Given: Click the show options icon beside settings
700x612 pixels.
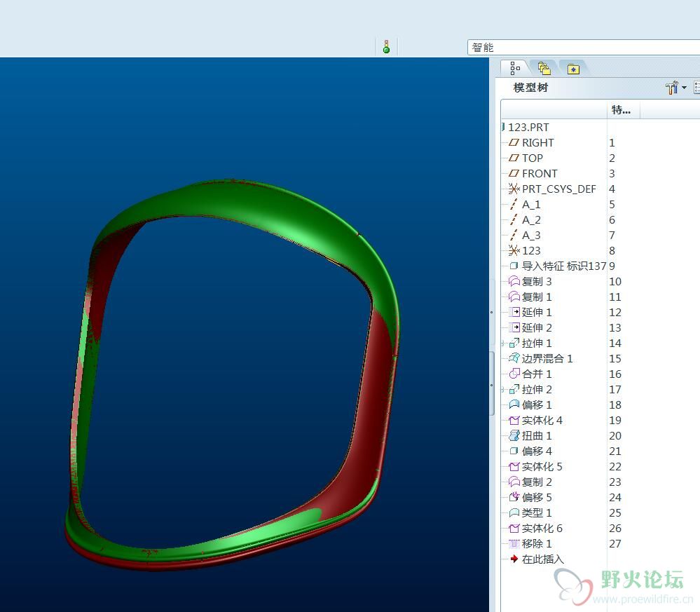Looking at the screenshot, I should 696,88.
